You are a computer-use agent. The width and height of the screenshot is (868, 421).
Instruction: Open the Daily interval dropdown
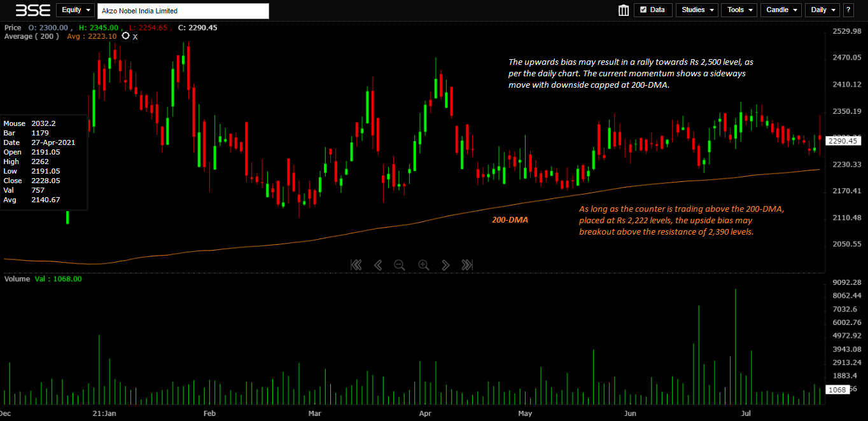click(822, 10)
